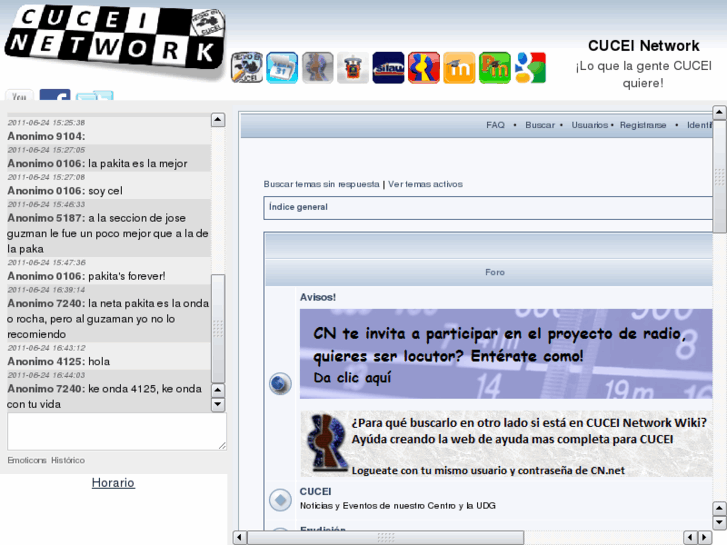Click the radio project banner 'Da clic aquí'
The image size is (727, 545).
click(x=506, y=354)
